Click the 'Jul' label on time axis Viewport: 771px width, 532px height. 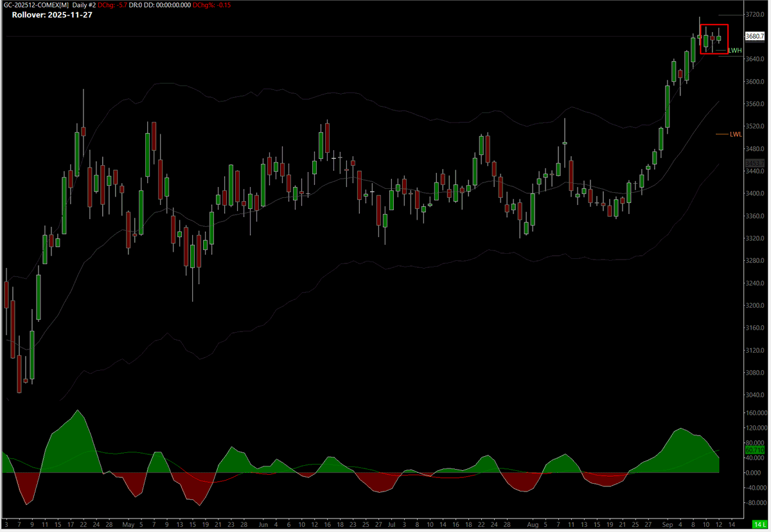tap(391, 524)
